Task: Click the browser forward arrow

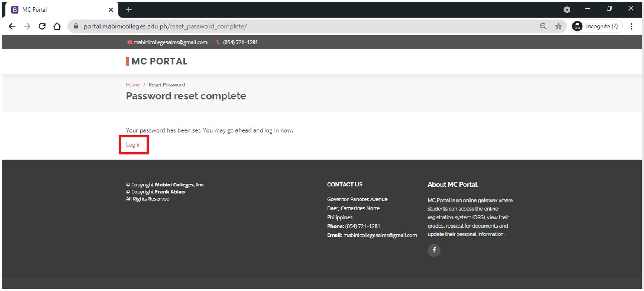Action: coord(27,26)
